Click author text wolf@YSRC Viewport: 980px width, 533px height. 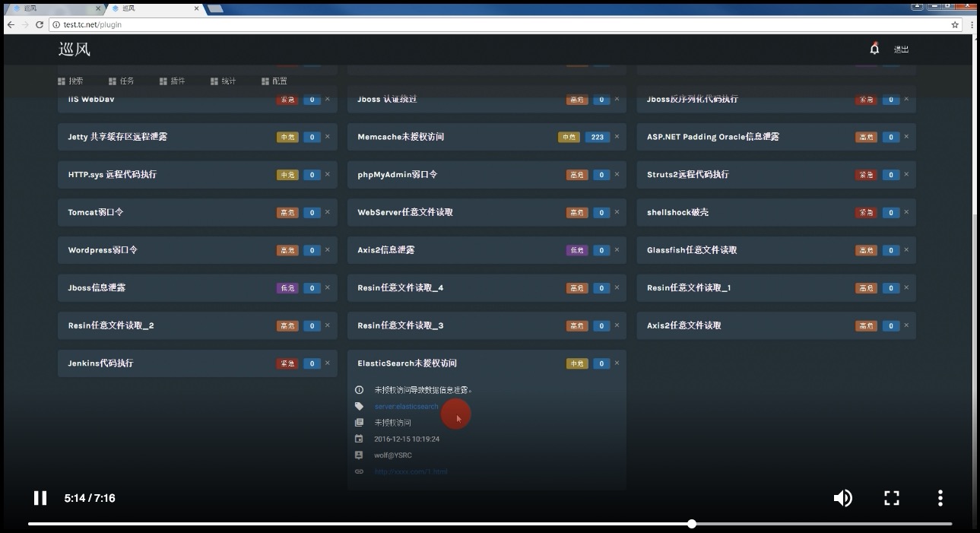coord(393,455)
